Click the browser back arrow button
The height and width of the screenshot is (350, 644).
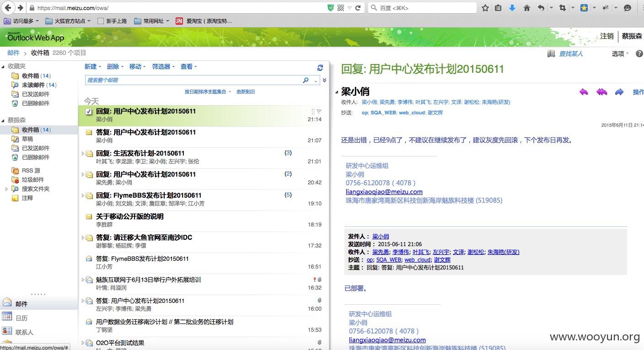pyautogui.click(x=8, y=8)
